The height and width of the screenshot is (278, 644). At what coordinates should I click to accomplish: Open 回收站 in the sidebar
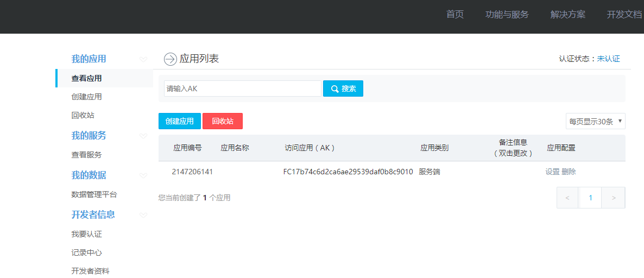83,115
